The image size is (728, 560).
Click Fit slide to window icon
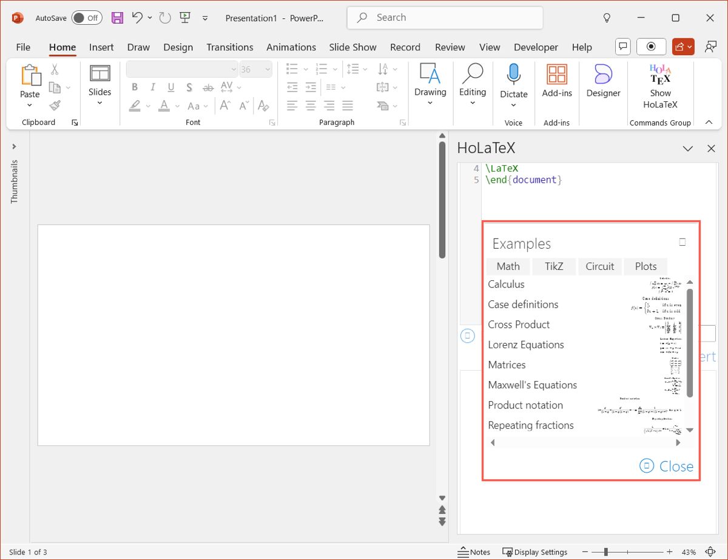[x=711, y=552]
